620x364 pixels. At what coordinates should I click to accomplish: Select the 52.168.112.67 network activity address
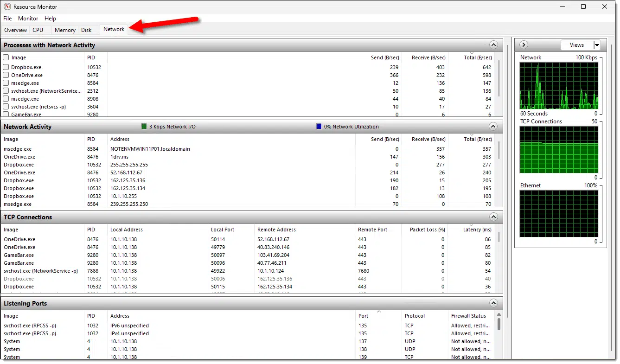click(x=126, y=172)
